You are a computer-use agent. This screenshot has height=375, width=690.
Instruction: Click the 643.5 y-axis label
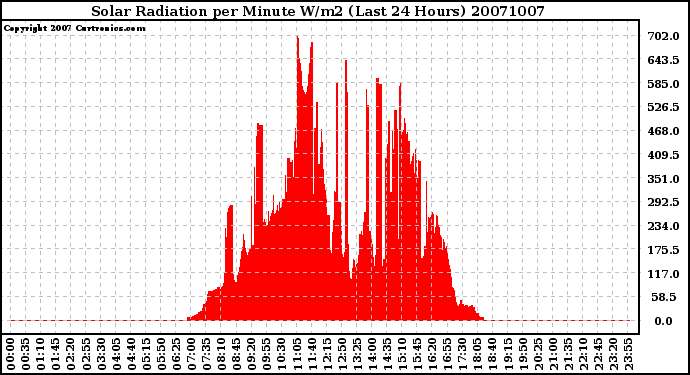click(663, 60)
